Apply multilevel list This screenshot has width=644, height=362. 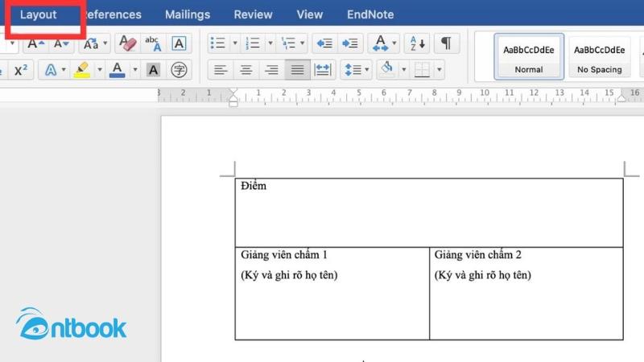288,43
